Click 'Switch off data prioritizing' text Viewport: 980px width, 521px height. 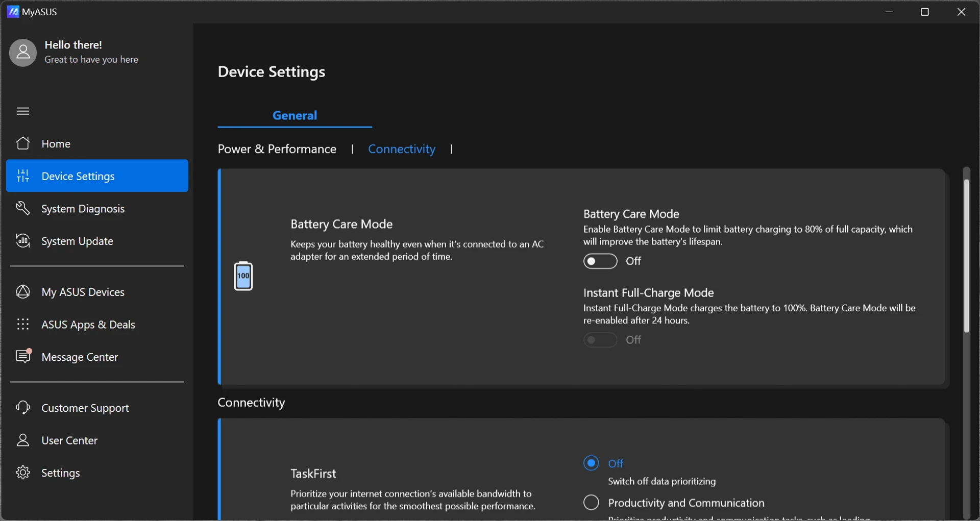click(662, 481)
